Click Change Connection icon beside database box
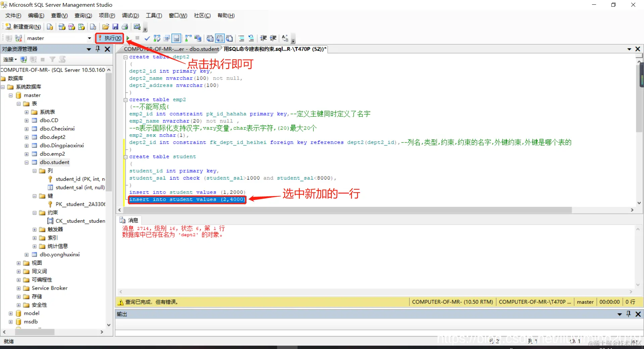The width and height of the screenshot is (644, 349). (x=19, y=38)
